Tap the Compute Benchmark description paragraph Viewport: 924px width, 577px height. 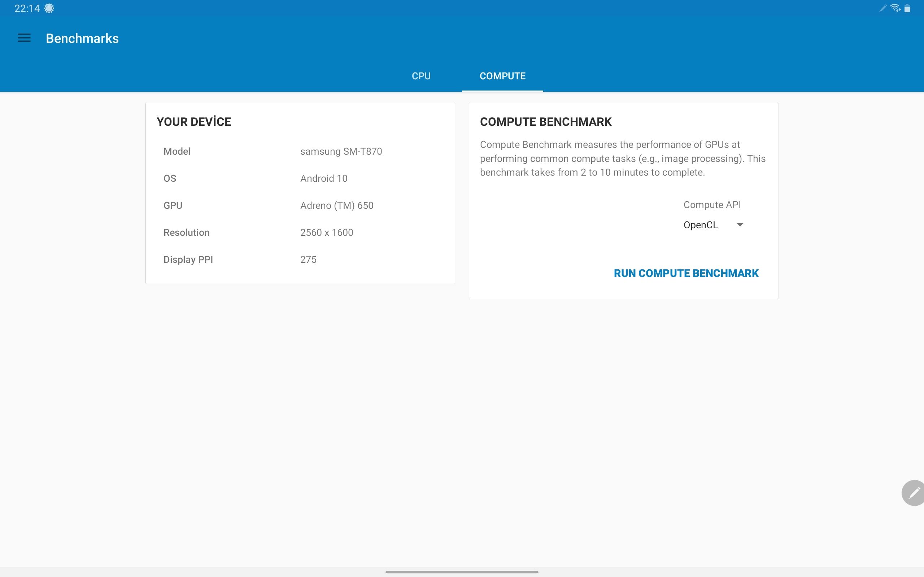(x=622, y=158)
